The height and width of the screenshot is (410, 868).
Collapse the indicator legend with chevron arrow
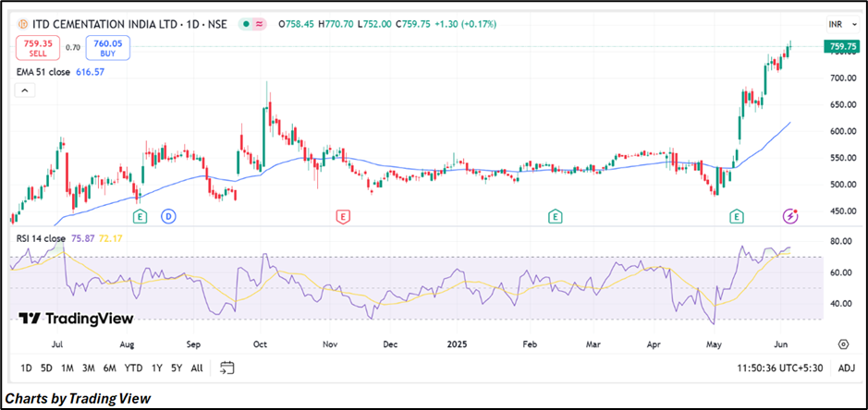tap(25, 90)
